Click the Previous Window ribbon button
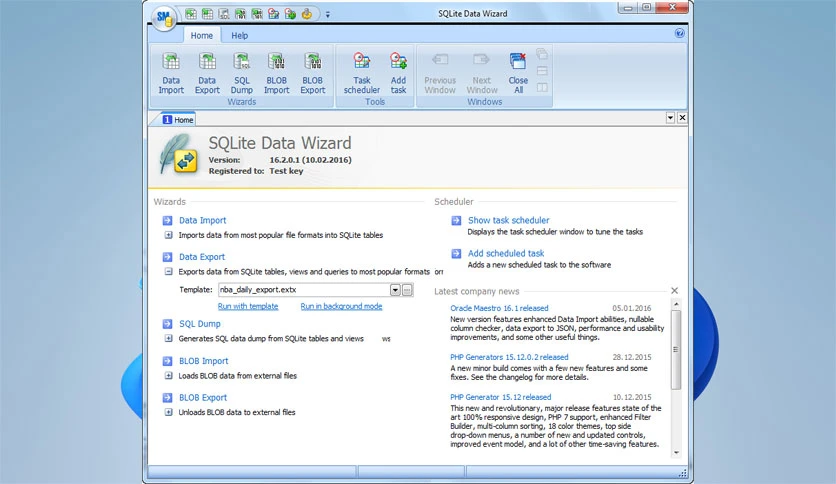The width and height of the screenshot is (836, 484). click(440, 74)
